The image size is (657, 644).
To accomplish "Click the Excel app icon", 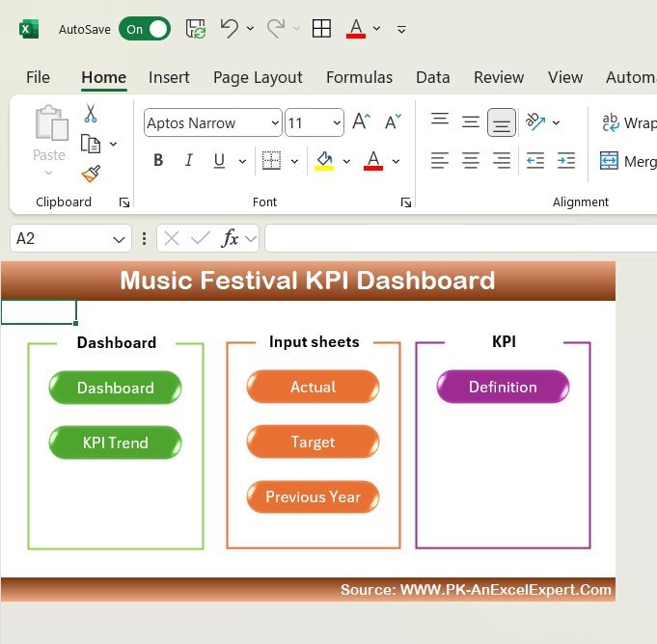I will (x=29, y=29).
